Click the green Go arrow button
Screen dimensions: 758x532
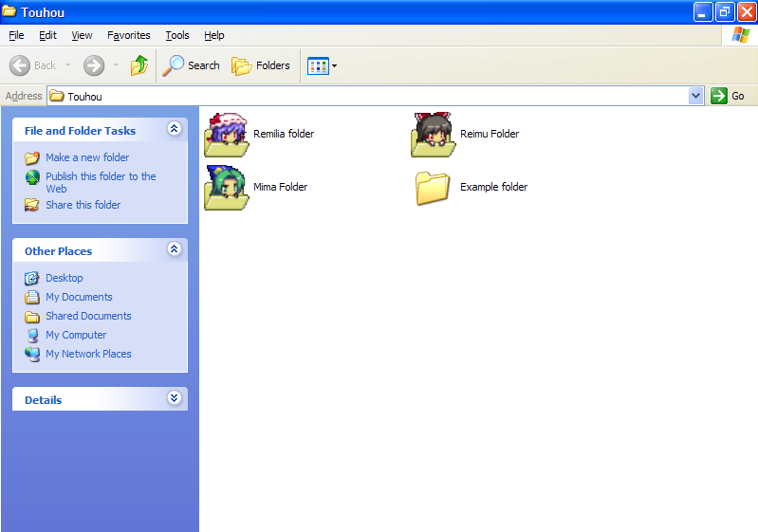tap(719, 96)
